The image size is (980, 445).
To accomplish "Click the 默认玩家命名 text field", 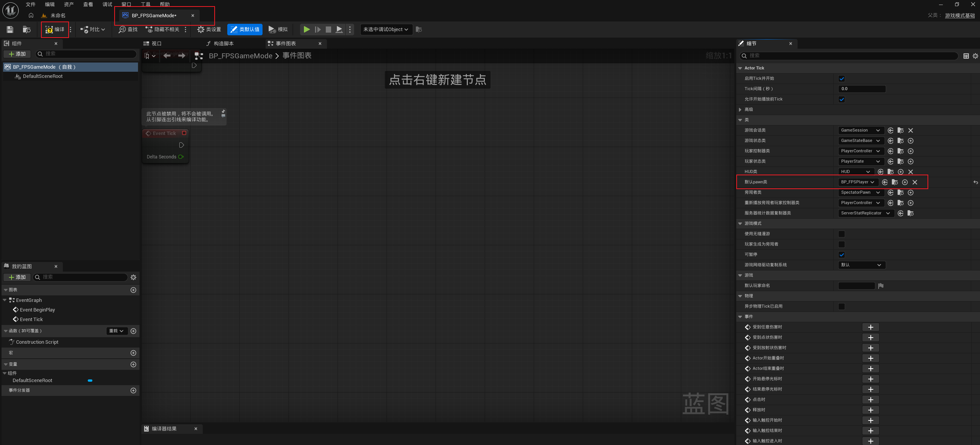I will [857, 286].
